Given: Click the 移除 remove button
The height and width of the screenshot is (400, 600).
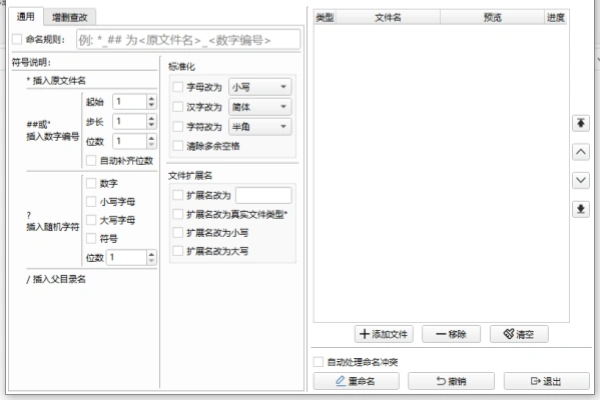Looking at the screenshot, I should pos(451,334).
